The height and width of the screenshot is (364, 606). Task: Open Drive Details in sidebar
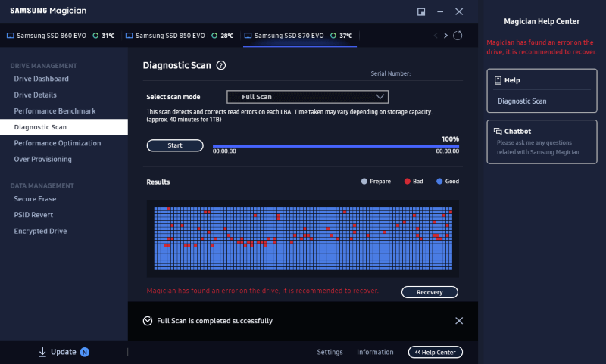pyautogui.click(x=35, y=95)
